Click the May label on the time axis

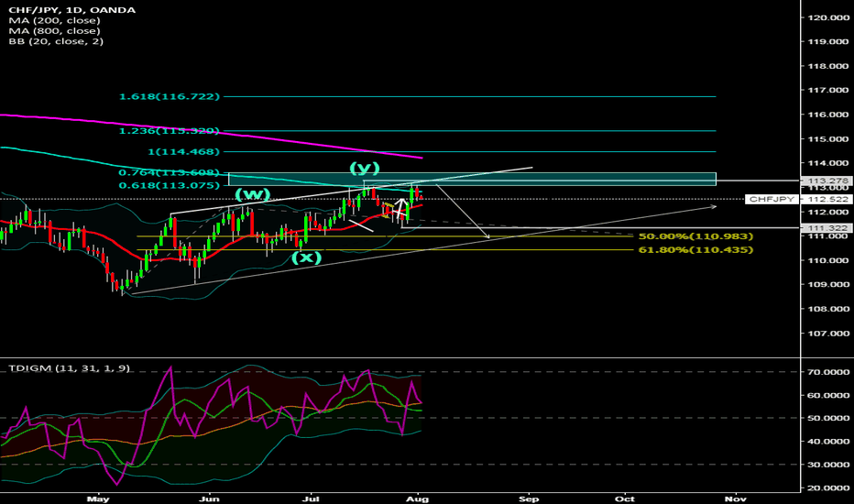pos(98,499)
